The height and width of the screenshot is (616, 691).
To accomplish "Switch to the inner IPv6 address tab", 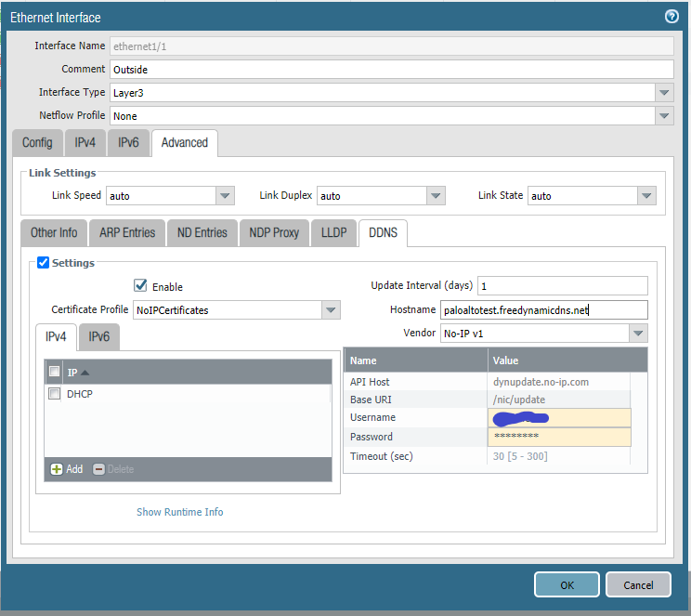I will tap(98, 337).
